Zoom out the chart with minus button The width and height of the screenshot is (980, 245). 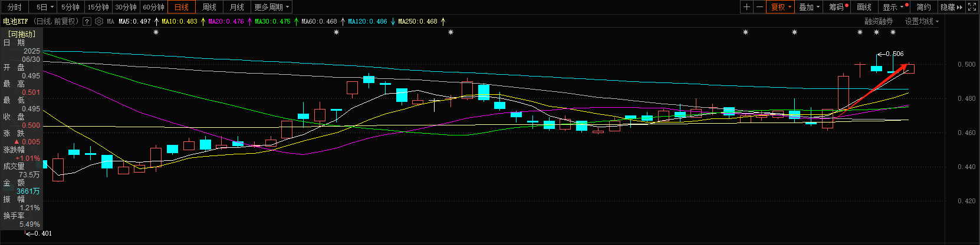[x=760, y=7]
